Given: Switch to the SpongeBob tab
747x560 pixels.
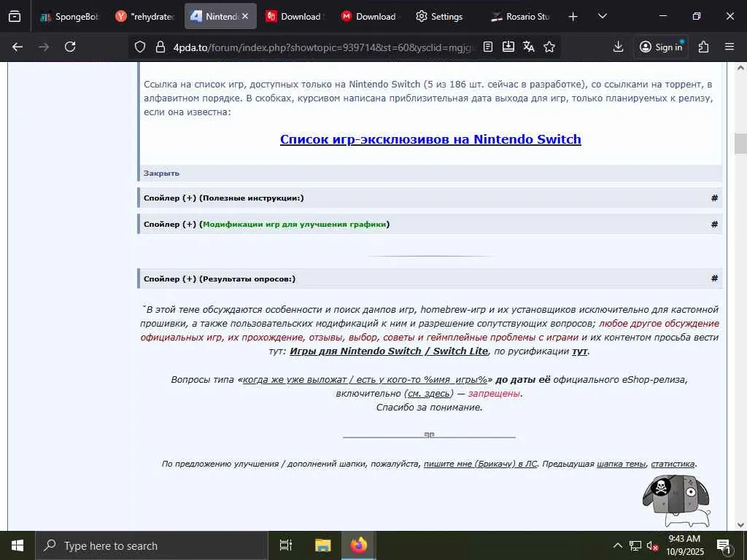Looking at the screenshot, I should pos(70,16).
